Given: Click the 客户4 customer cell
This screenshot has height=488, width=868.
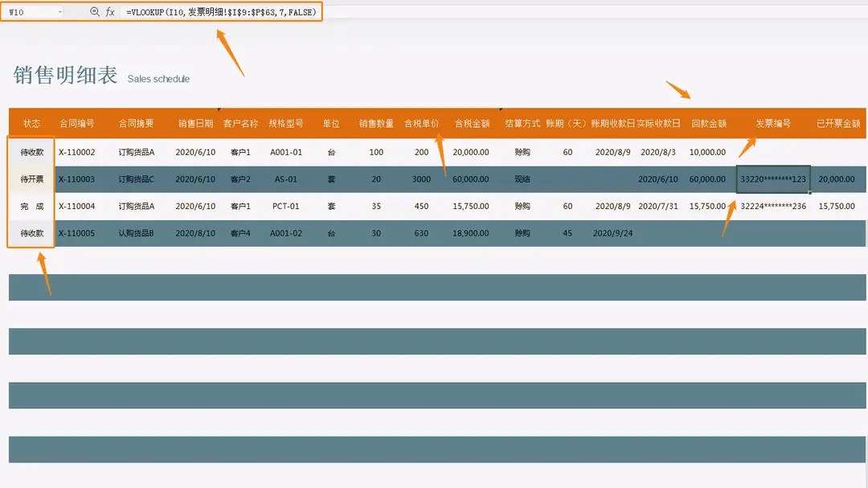Looking at the screenshot, I should 241,233.
